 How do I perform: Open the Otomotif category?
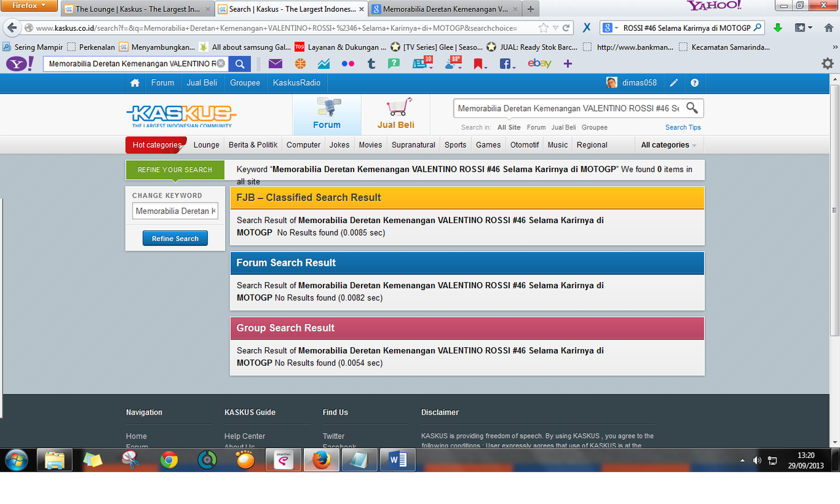click(525, 145)
